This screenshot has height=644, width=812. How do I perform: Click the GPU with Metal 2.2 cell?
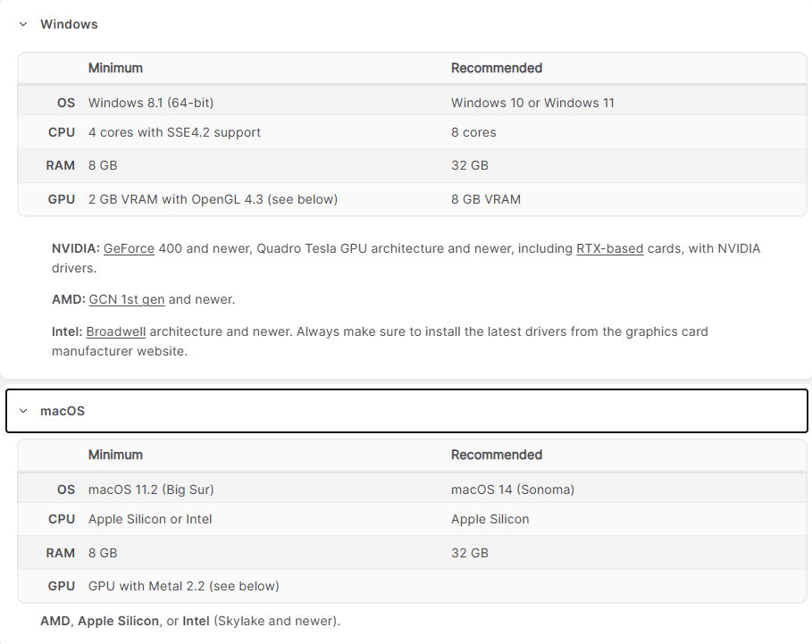pos(184,586)
